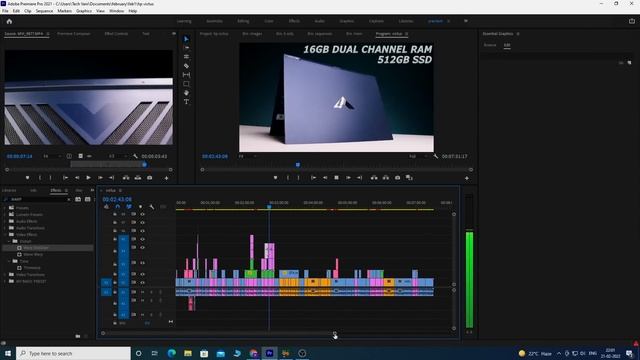Toggle insert sequences as nests button
The image size is (640, 360).
[107, 207]
